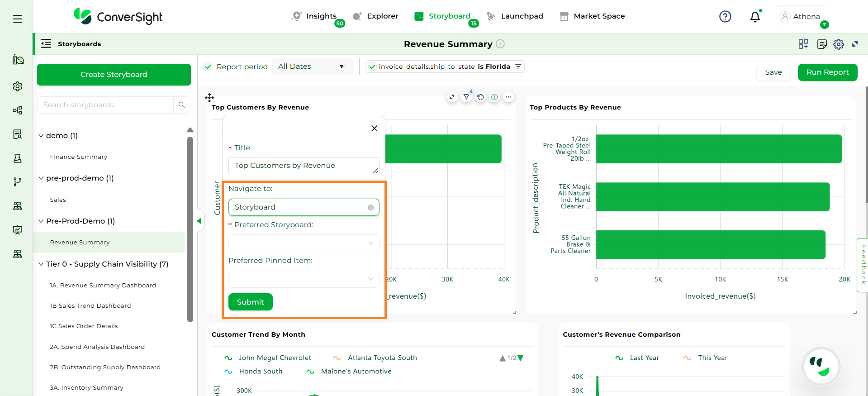Image resolution: width=868 pixels, height=396 pixels.
Task: Click the Run Report button
Action: click(827, 72)
